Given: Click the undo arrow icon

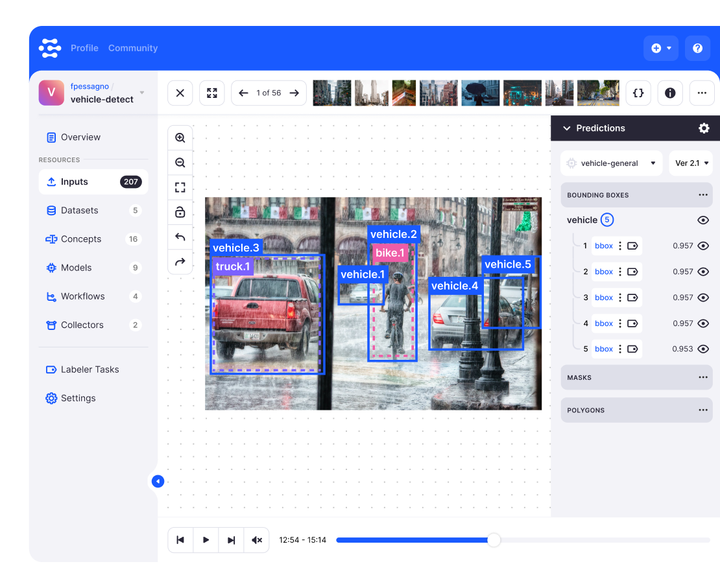Looking at the screenshot, I should point(180,237).
